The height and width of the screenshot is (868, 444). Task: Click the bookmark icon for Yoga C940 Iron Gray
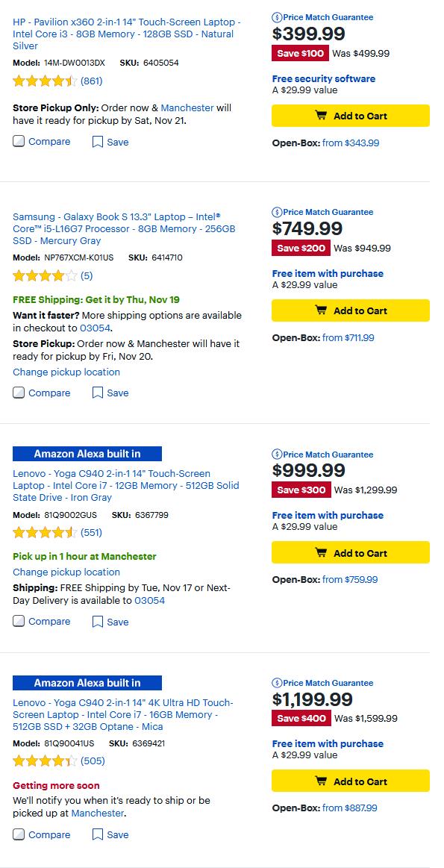(x=98, y=622)
